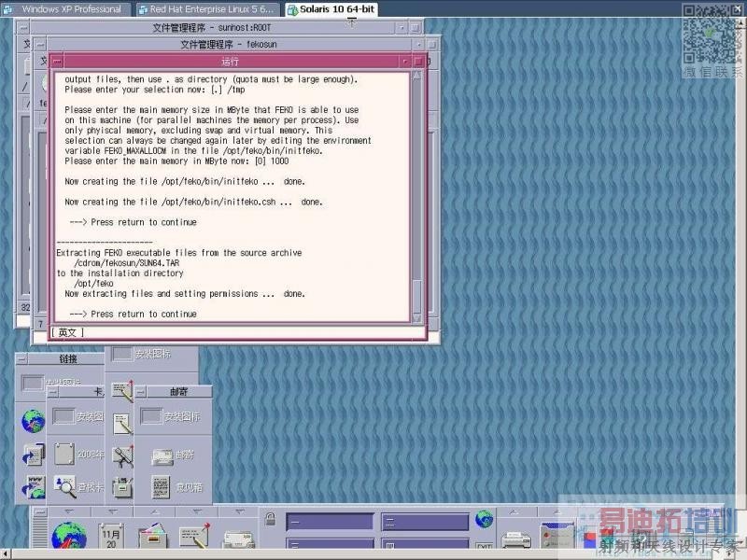747x560 pixels.
Task: Open the web browser globe on front panel
Action: pos(68,535)
